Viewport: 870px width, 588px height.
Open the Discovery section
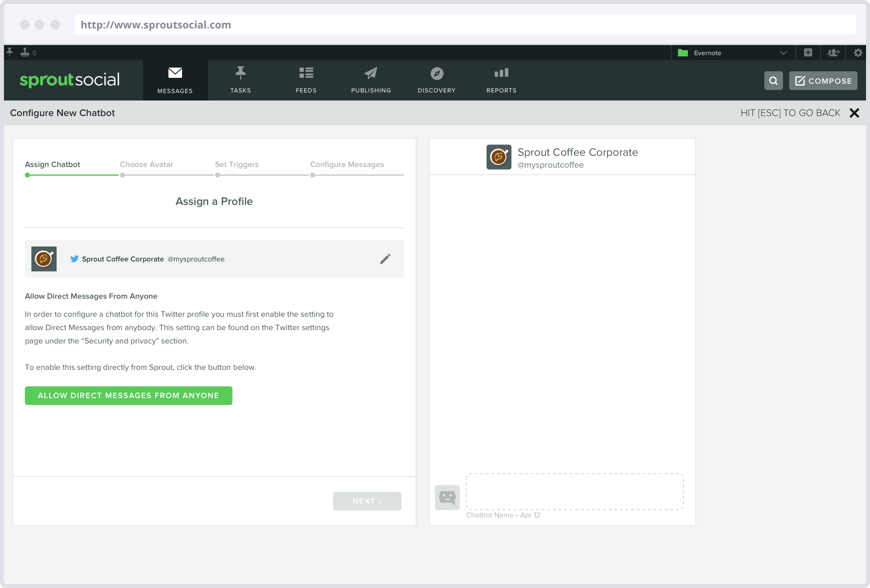tap(437, 80)
